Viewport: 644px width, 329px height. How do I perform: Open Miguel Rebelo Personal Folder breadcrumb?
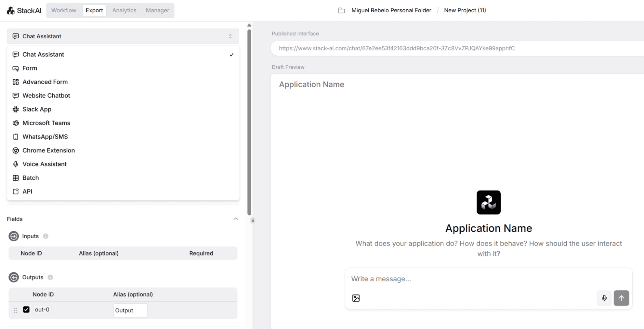(x=391, y=10)
